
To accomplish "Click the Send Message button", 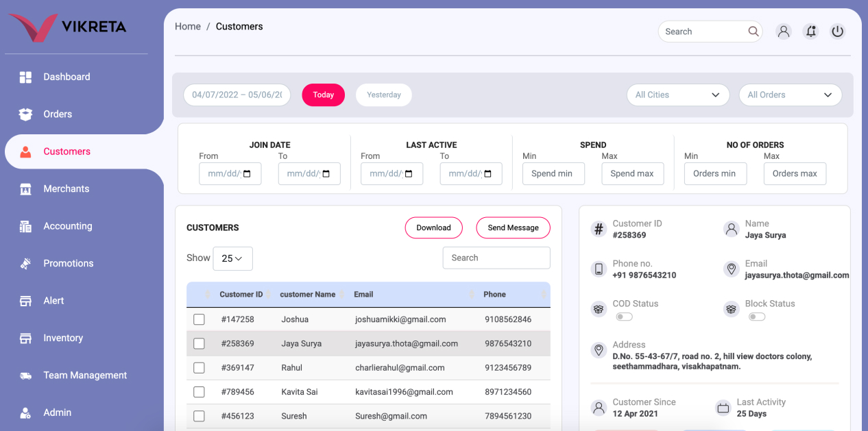I will pos(513,228).
